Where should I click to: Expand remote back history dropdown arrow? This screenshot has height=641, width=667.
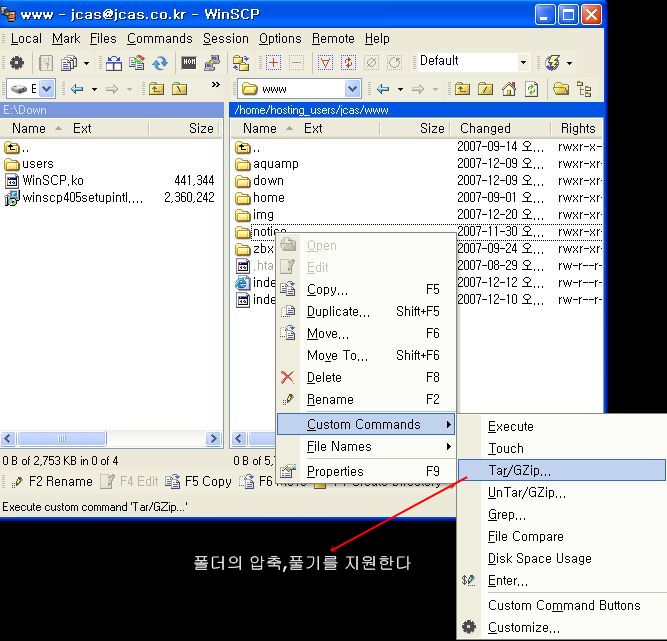pos(400,89)
